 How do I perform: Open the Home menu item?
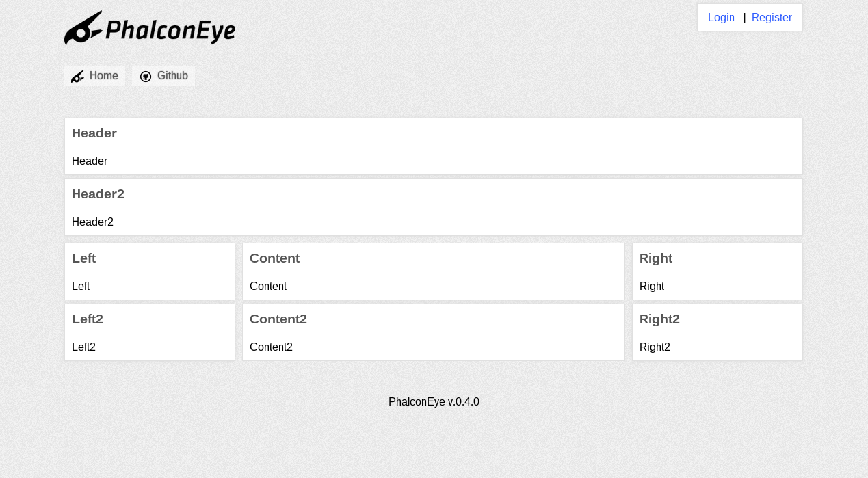coord(94,76)
